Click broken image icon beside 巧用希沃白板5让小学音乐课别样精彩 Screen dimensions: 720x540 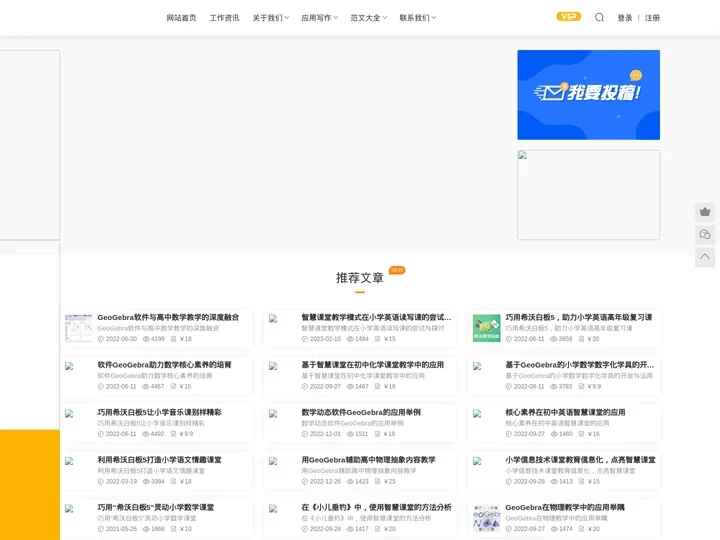(69, 413)
